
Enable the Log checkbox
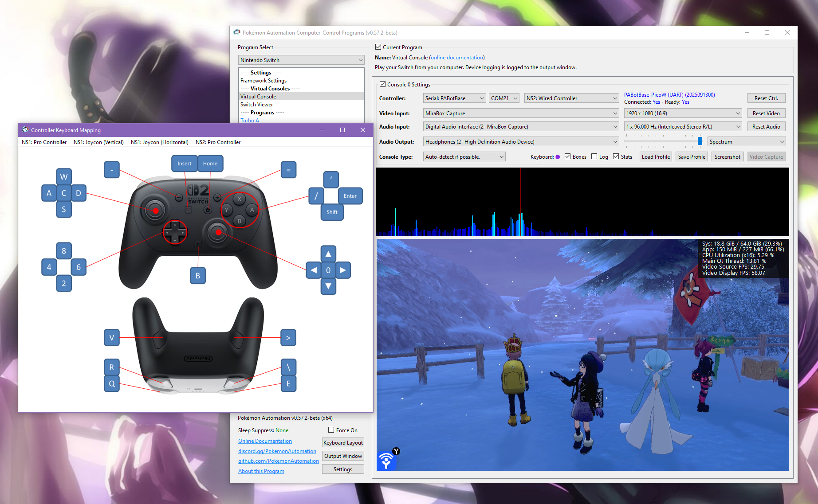point(594,156)
